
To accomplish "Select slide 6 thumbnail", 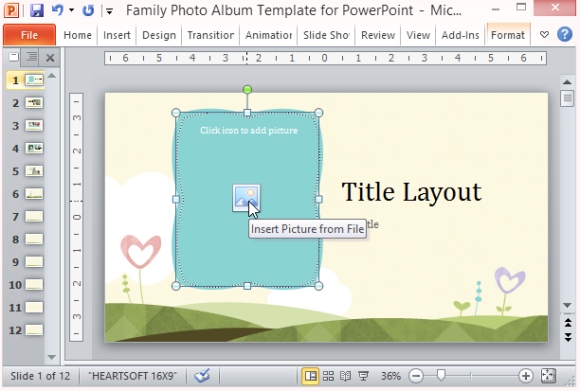I will click(34, 194).
